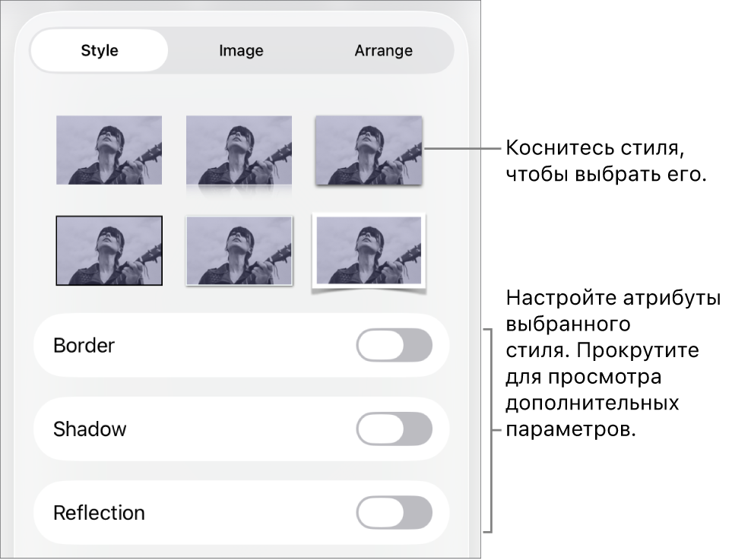Select the drop shadow image style
Viewport: 732px width, 560px height.
click(369, 150)
